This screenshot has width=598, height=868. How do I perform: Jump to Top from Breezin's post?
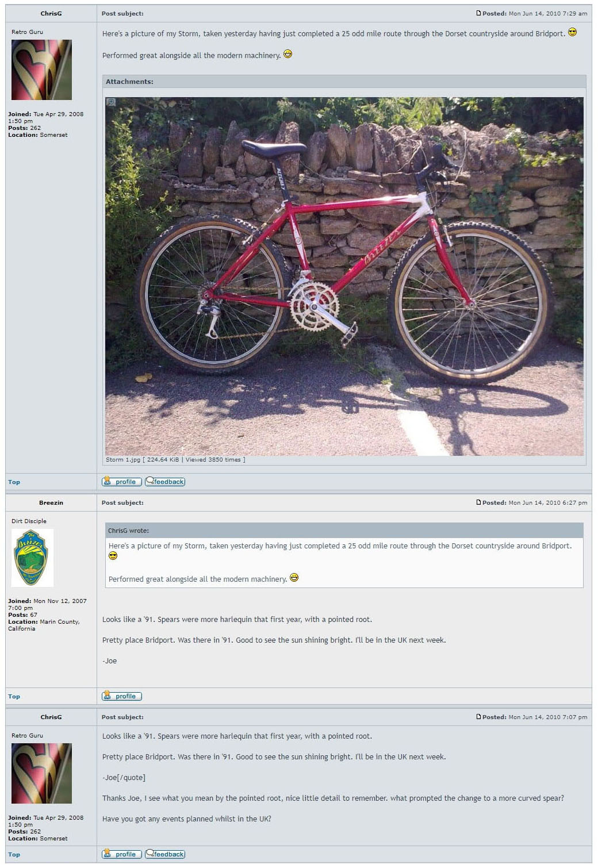(14, 697)
